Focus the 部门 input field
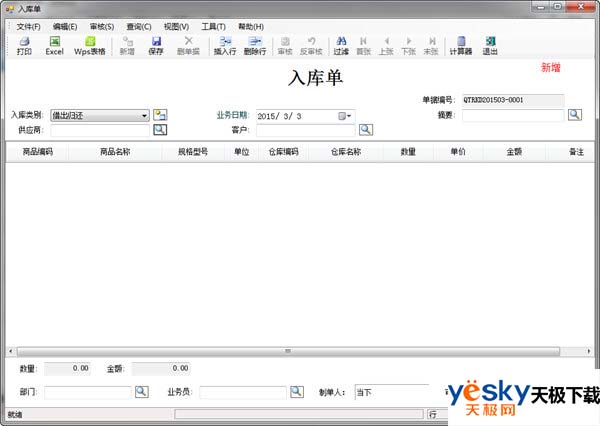 [x=88, y=392]
